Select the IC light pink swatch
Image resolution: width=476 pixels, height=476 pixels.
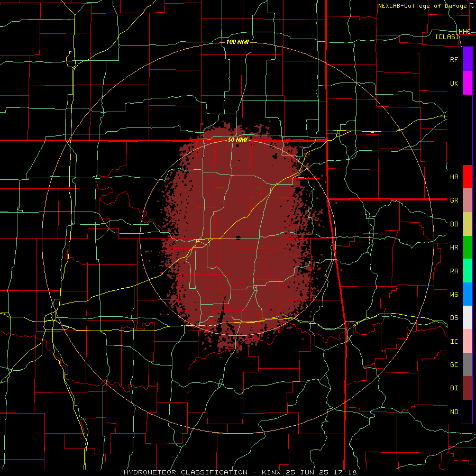(x=467, y=341)
